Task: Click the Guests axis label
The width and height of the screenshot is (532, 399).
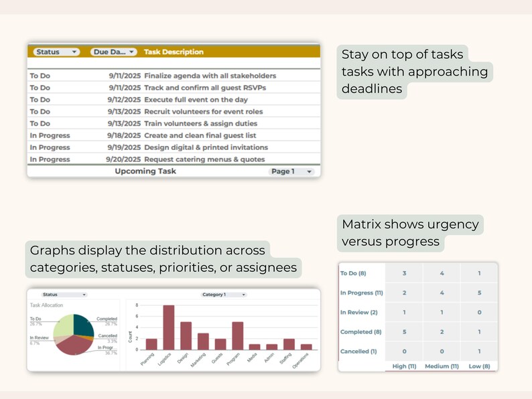Action: (217, 358)
